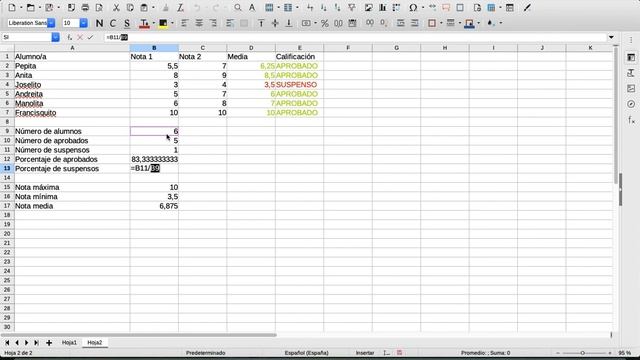Open sidebar Navigator compass icon
This screenshot has width=640, height=360.
[x=631, y=104]
